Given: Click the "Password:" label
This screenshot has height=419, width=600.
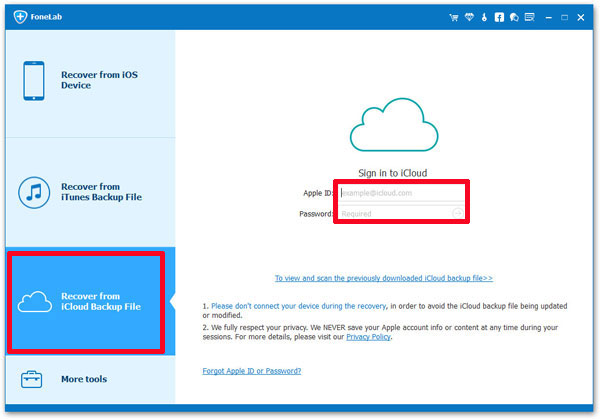Looking at the screenshot, I should tap(316, 214).
